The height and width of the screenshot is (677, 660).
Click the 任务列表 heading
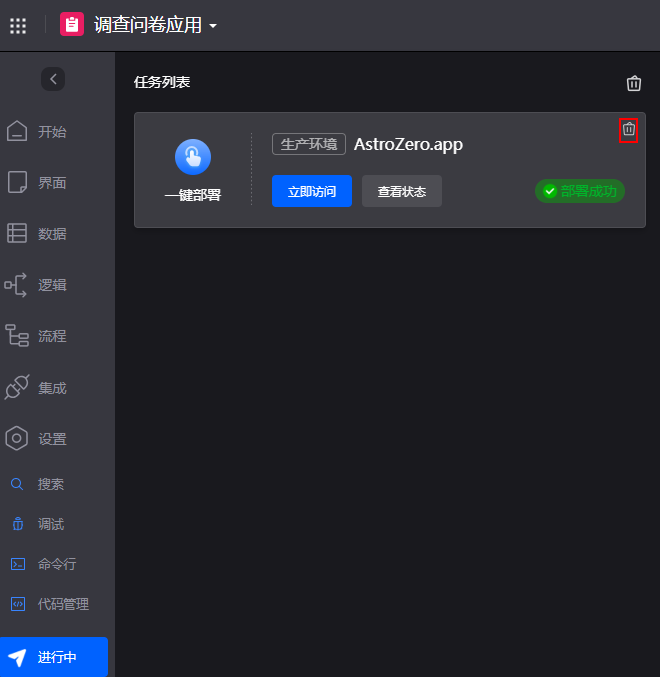[x=162, y=82]
